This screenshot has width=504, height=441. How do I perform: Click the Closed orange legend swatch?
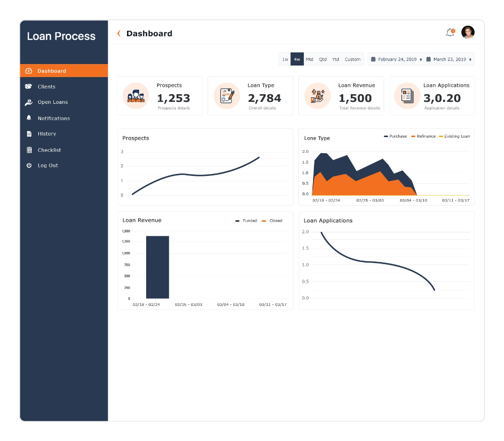pyautogui.click(x=264, y=221)
